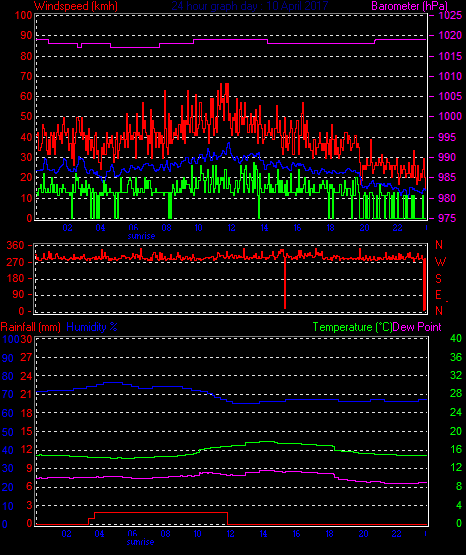The width and height of the screenshot is (466, 555).
Task: Click the W compass label on the direction graph
Action: coord(440,262)
